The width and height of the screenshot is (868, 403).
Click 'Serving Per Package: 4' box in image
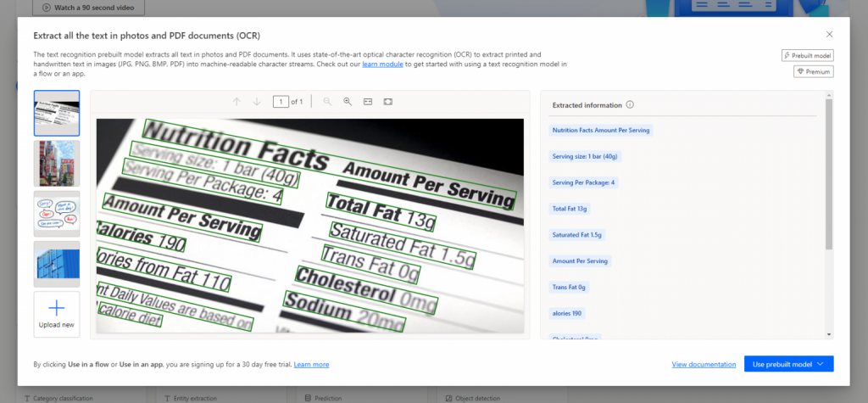coord(203,182)
